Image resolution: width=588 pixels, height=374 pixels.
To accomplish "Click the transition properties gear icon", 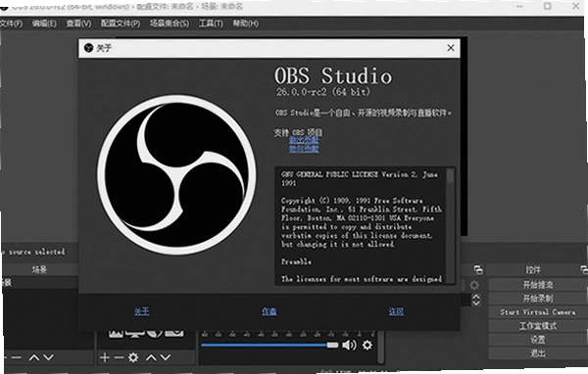I will pyautogui.click(x=474, y=285).
